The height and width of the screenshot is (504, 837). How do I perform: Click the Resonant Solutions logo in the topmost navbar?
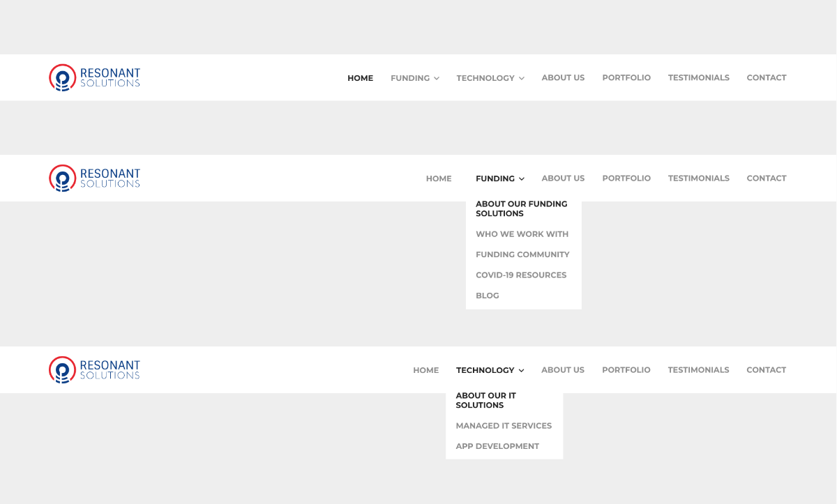click(x=94, y=77)
